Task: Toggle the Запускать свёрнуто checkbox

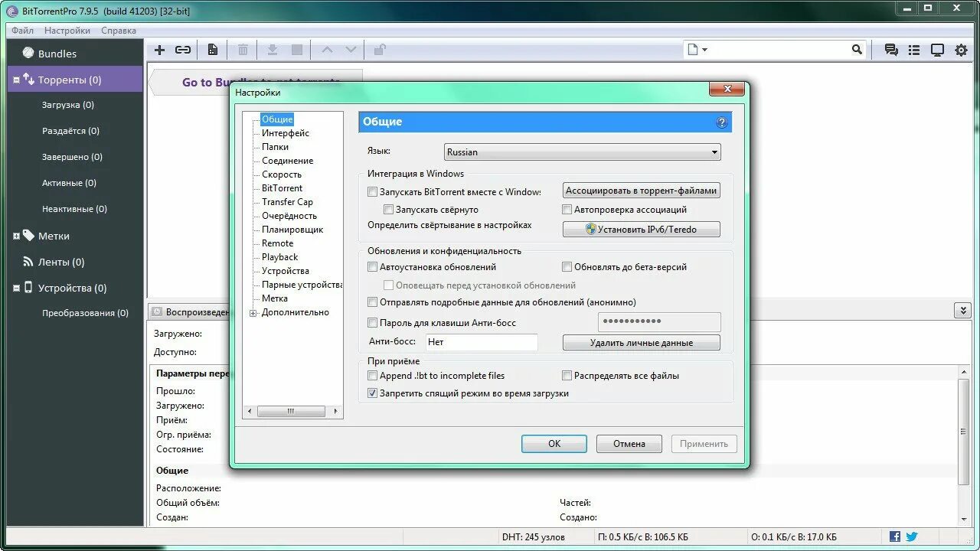Action: pyautogui.click(x=389, y=210)
